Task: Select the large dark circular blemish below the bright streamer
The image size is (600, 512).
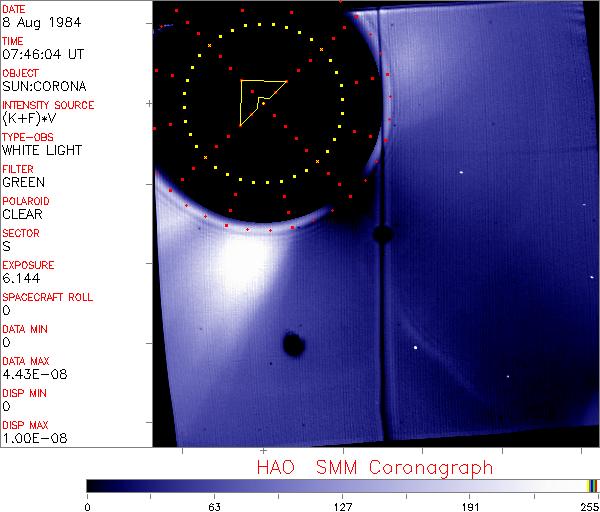Action: pyautogui.click(x=294, y=344)
